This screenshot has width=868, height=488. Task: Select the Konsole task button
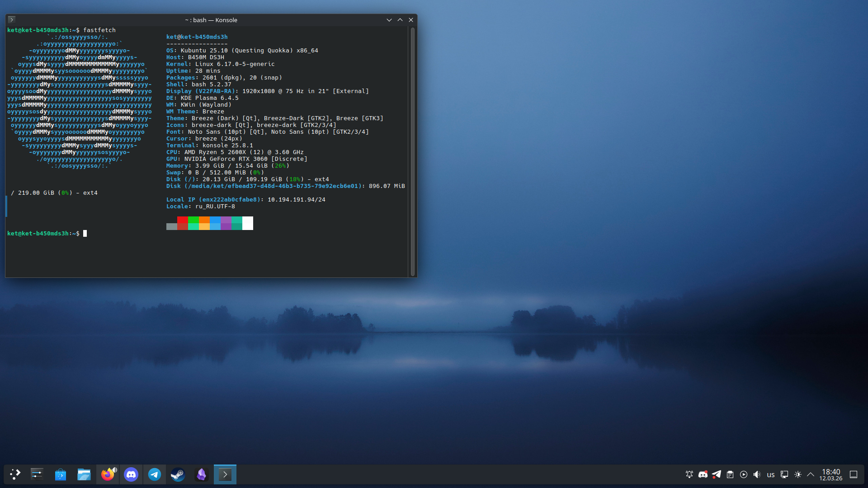point(225,474)
